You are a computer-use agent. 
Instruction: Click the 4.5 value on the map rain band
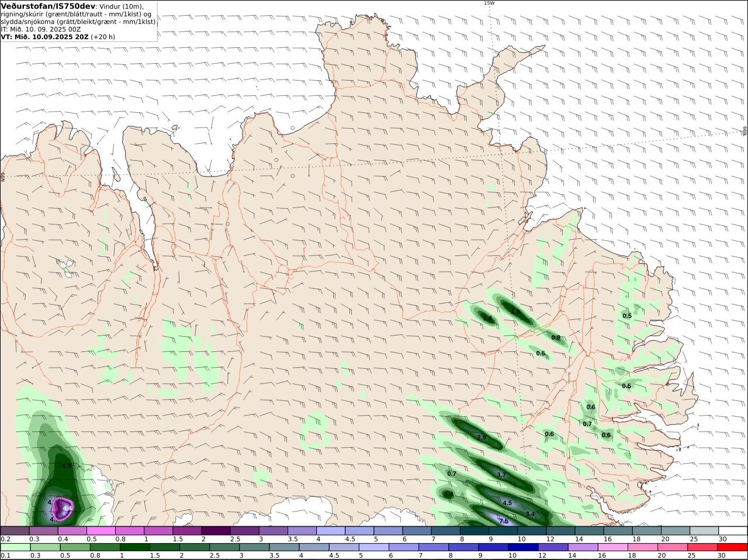(x=507, y=503)
